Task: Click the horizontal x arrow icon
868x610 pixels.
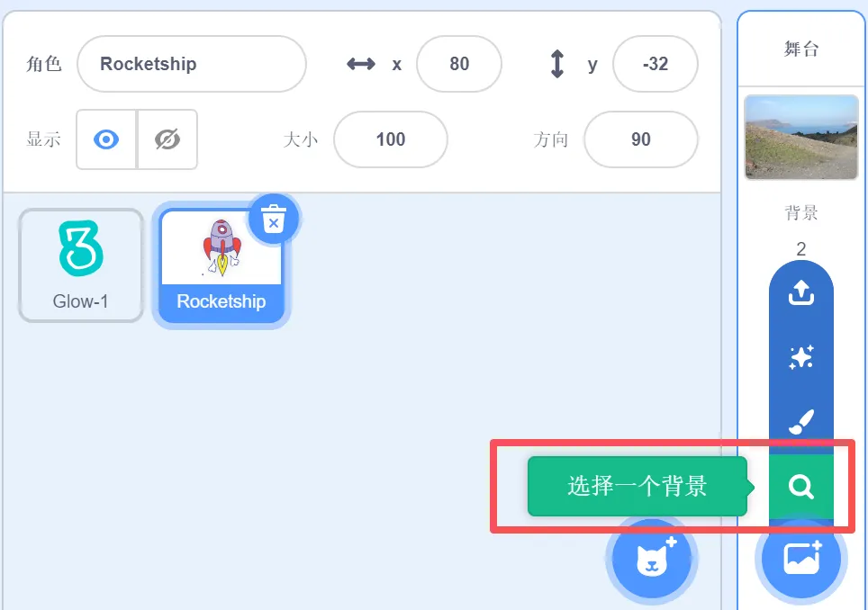Action: pos(361,64)
